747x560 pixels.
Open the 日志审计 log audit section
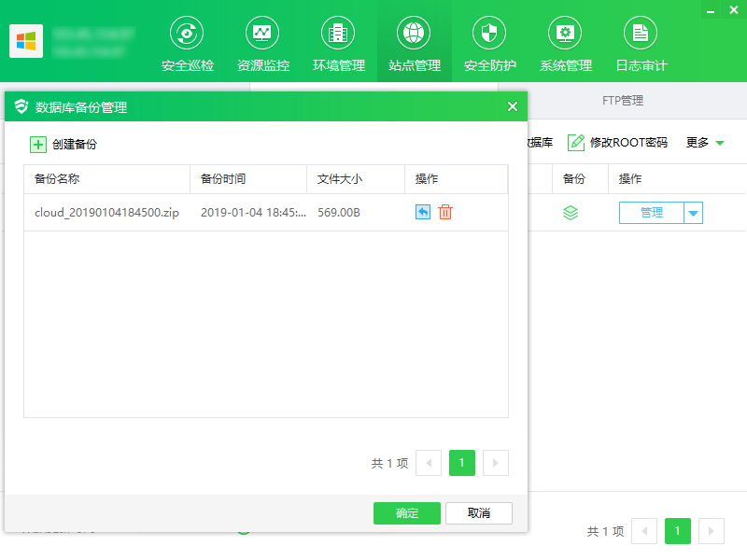[641, 44]
